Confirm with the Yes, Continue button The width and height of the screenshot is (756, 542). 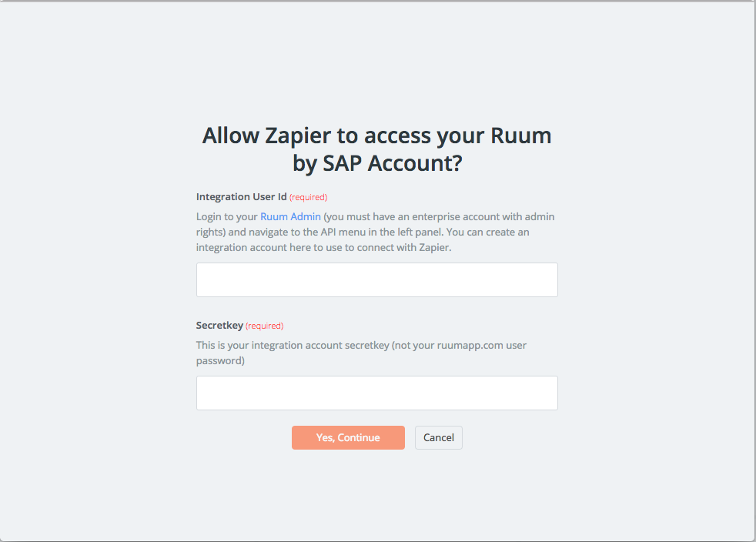tap(348, 437)
